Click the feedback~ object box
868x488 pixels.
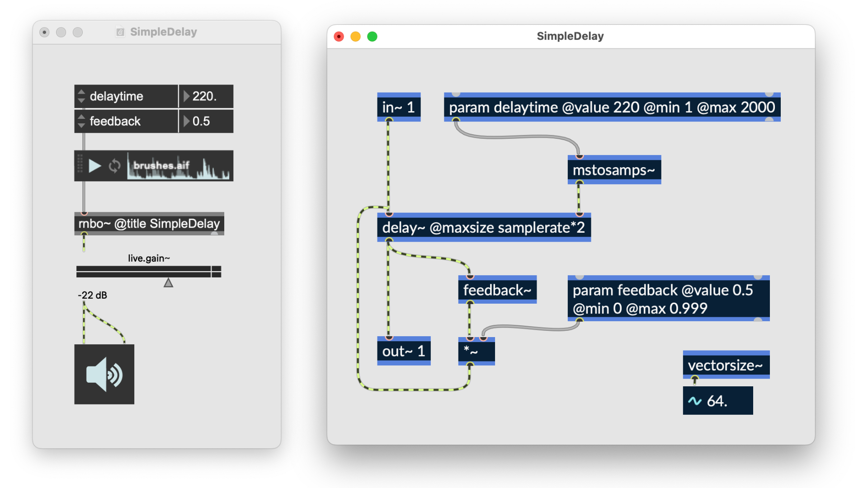(497, 290)
